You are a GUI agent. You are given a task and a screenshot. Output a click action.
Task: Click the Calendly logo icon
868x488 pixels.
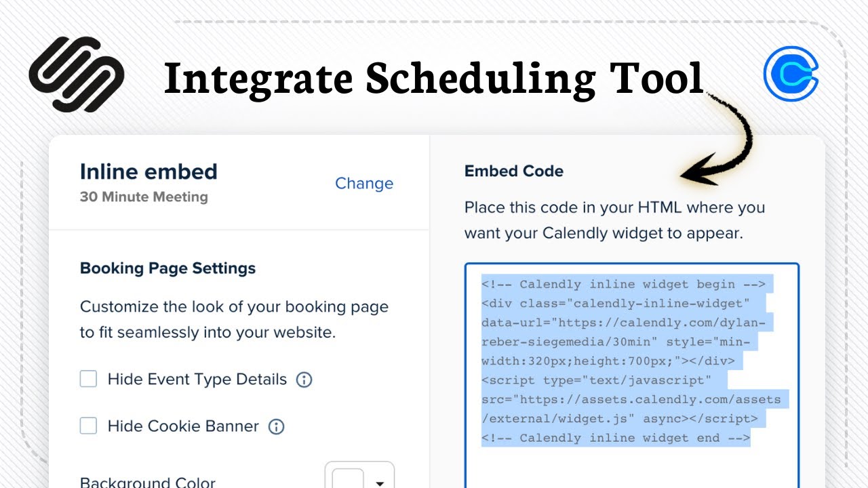coord(791,74)
